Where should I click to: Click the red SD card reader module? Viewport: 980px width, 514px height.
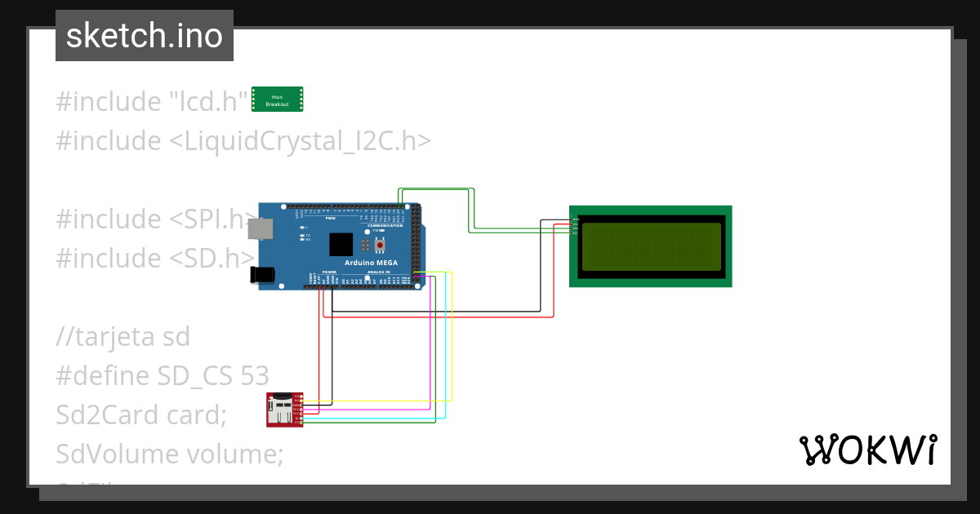coord(283,410)
